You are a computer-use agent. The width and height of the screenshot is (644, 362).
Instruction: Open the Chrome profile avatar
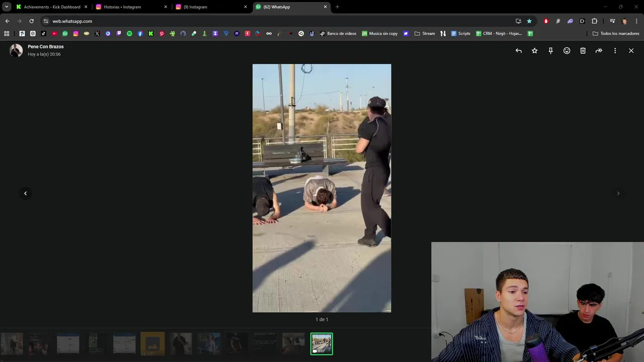624,21
